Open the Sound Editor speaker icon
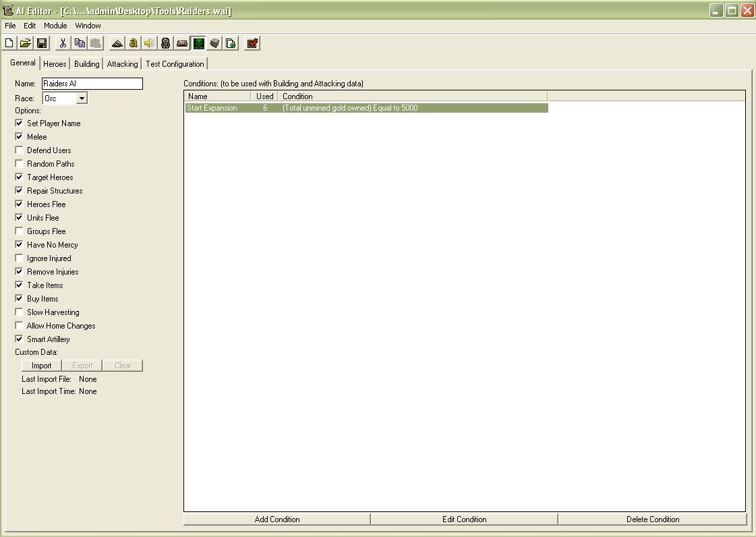This screenshot has width=756, height=537. click(150, 43)
